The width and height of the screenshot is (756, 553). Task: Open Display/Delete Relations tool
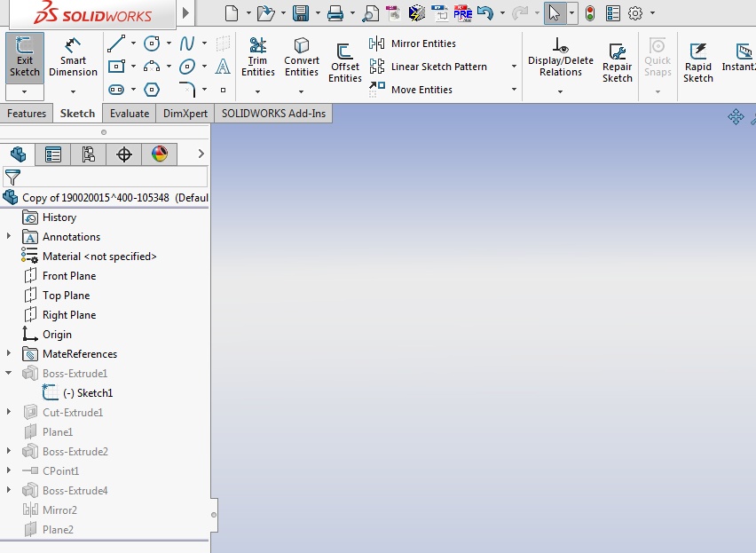(560, 57)
